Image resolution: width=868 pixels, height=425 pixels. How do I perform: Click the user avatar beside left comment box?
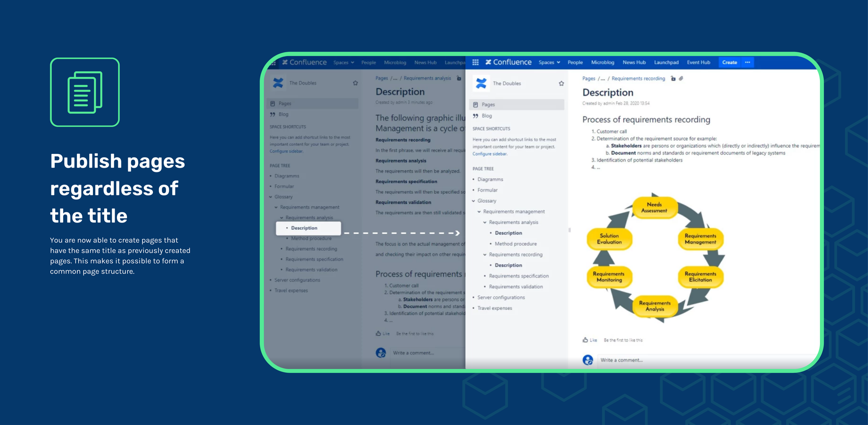(x=381, y=353)
